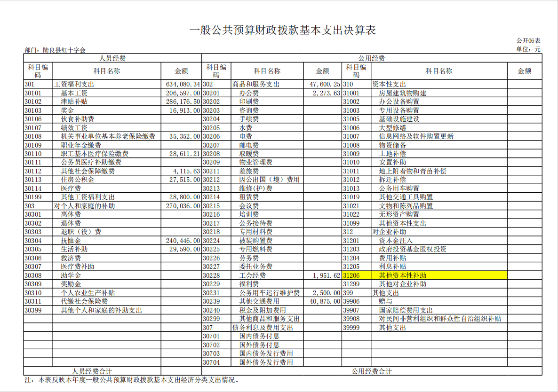Click the 公用经费 section header
The height and width of the screenshot is (392, 558).
(371, 58)
